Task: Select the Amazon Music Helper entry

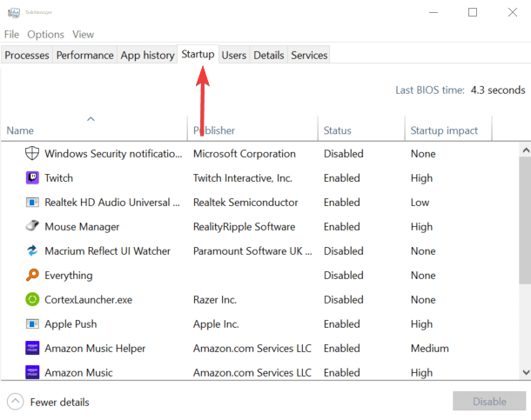Action: 95,349
